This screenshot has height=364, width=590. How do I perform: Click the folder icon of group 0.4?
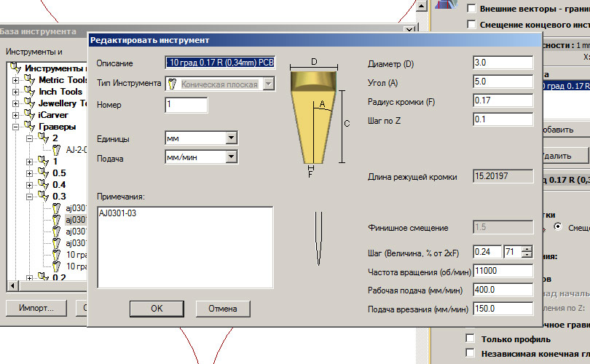click(x=43, y=185)
